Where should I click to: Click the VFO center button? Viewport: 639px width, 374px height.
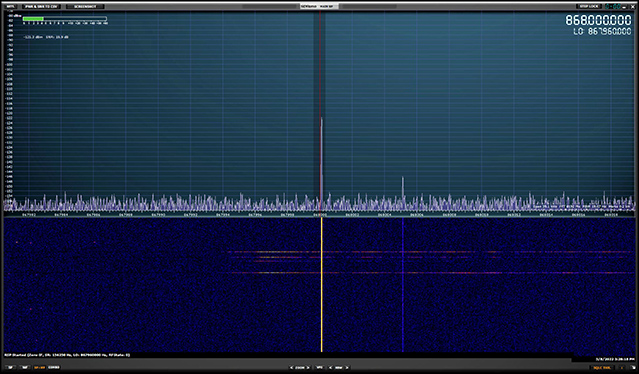pyautogui.click(x=320, y=367)
